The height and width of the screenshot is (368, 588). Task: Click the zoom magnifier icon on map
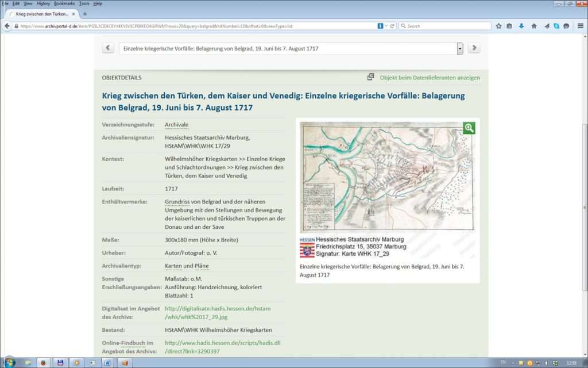click(x=469, y=128)
